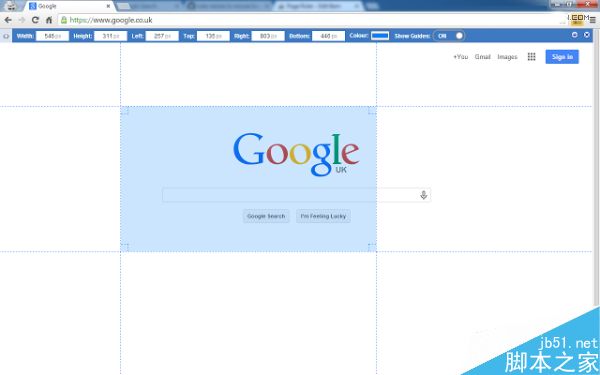This screenshot has width=600, height=375.
Task: Edit the ruler Bottom field
Action: [x=328, y=36]
